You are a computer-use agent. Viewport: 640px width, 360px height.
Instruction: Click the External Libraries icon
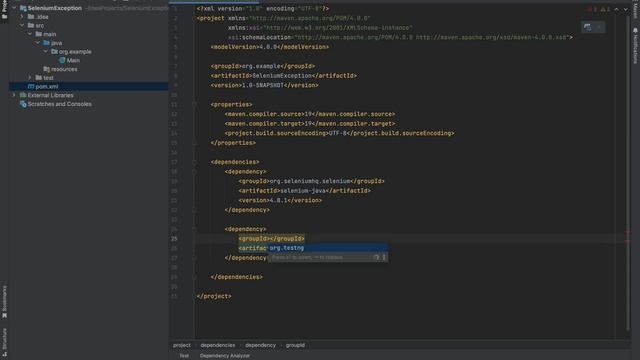click(x=23, y=95)
